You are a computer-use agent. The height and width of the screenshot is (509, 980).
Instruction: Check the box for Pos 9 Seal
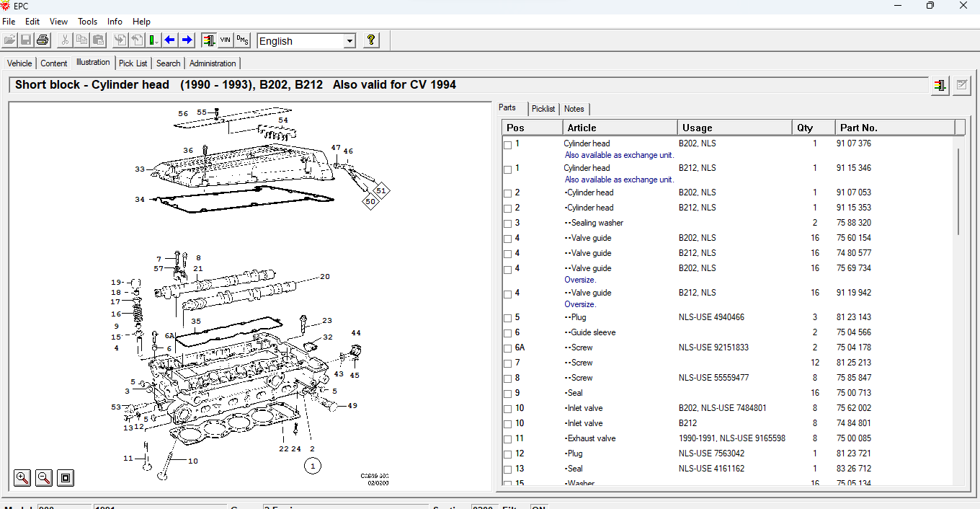508,394
